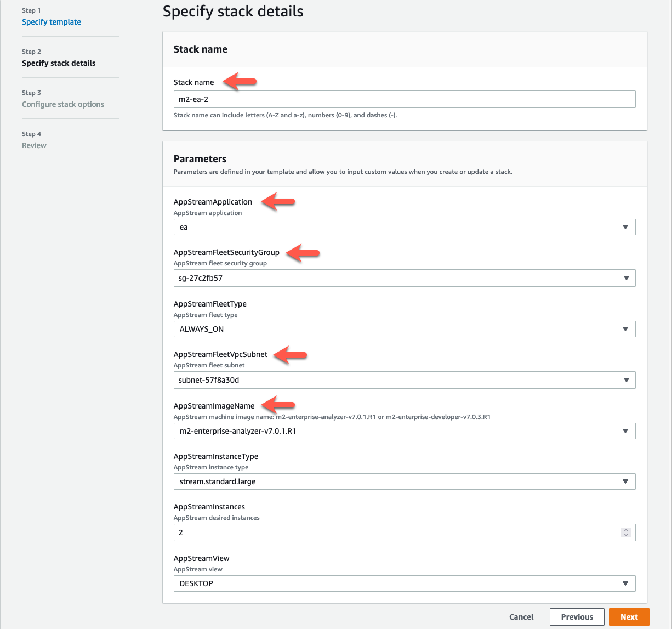This screenshot has width=672, height=629.
Task: Open Step 3 Configure stack options
Action: [62, 104]
